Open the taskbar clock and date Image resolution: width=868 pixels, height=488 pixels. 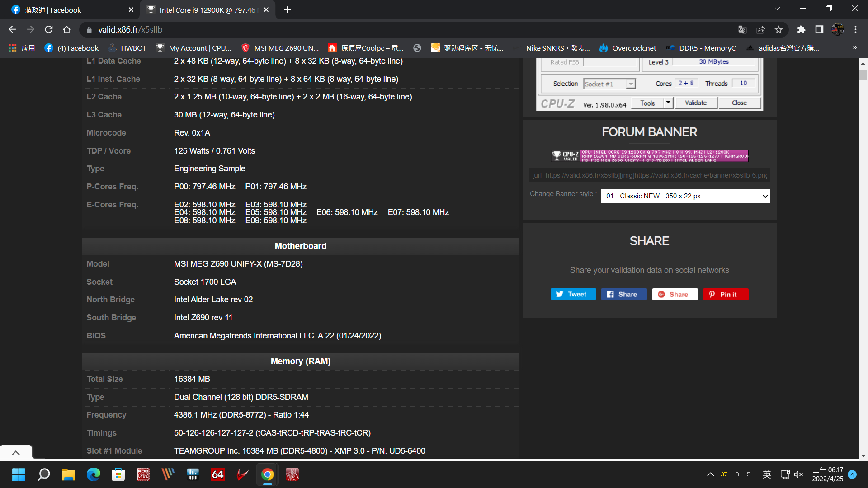[x=828, y=474]
